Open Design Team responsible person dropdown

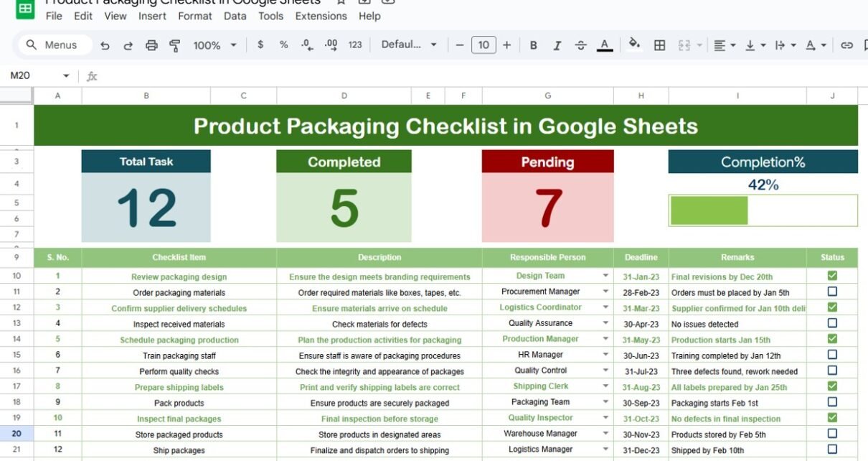click(x=605, y=276)
